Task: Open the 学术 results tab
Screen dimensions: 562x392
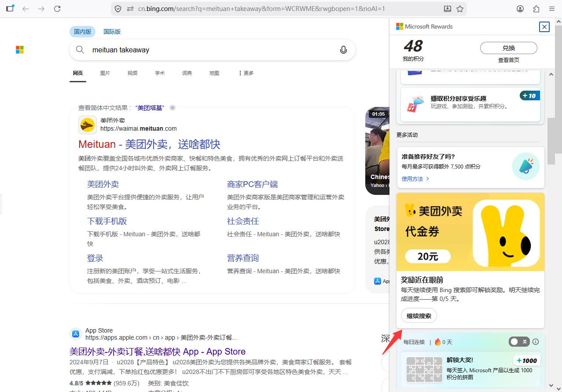Action: (x=160, y=73)
